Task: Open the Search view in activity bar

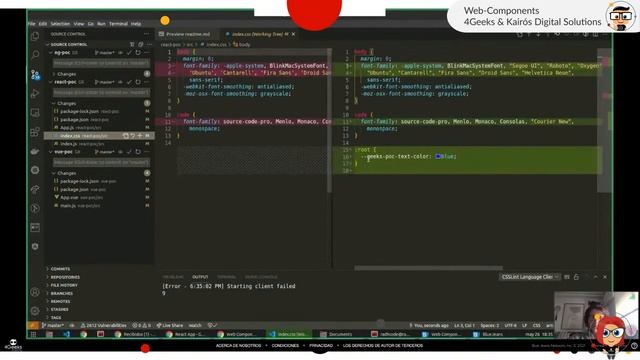Action: click(x=35, y=55)
